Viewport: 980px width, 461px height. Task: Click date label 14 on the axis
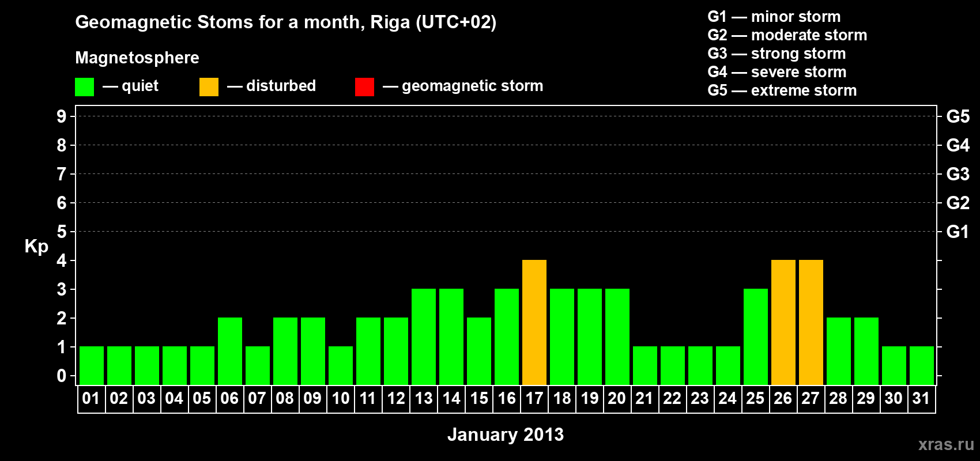(x=451, y=398)
